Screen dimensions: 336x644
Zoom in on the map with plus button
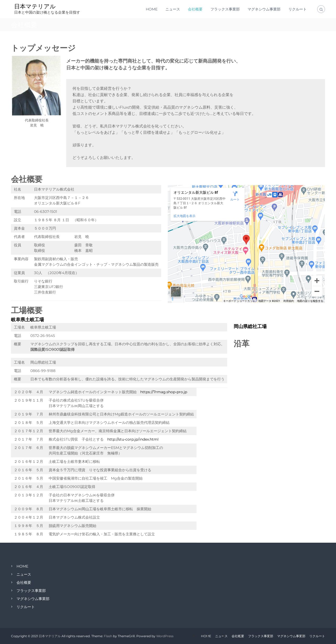[x=317, y=281]
